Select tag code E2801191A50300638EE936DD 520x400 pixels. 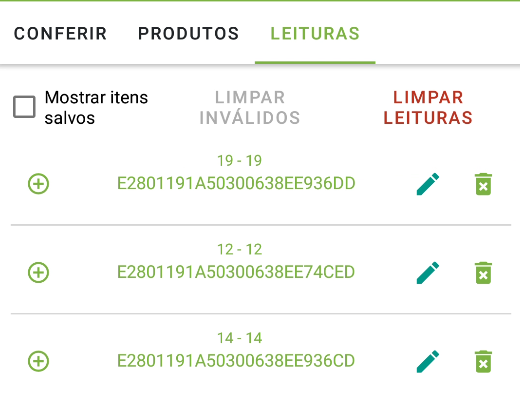pos(236,183)
